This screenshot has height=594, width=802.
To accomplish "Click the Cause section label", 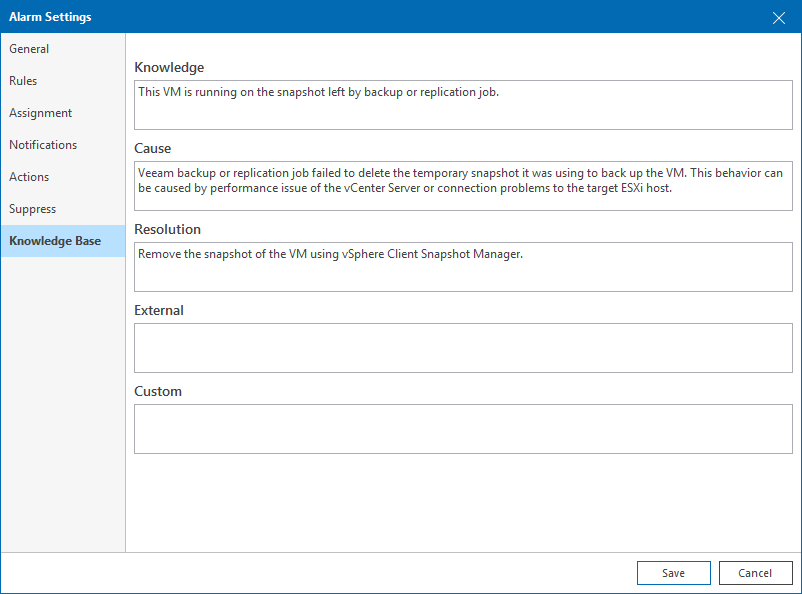I will 151,148.
